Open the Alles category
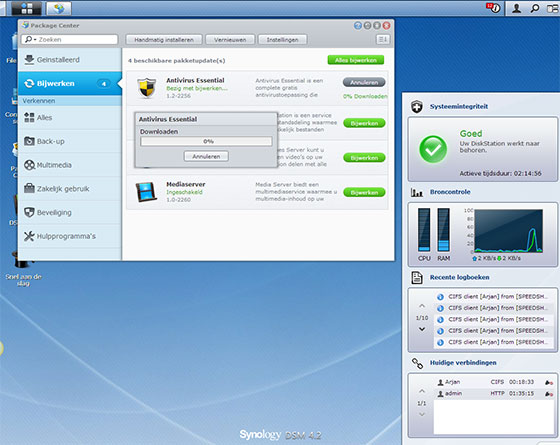Viewport: 560px width, 445px height. pyautogui.click(x=70, y=118)
